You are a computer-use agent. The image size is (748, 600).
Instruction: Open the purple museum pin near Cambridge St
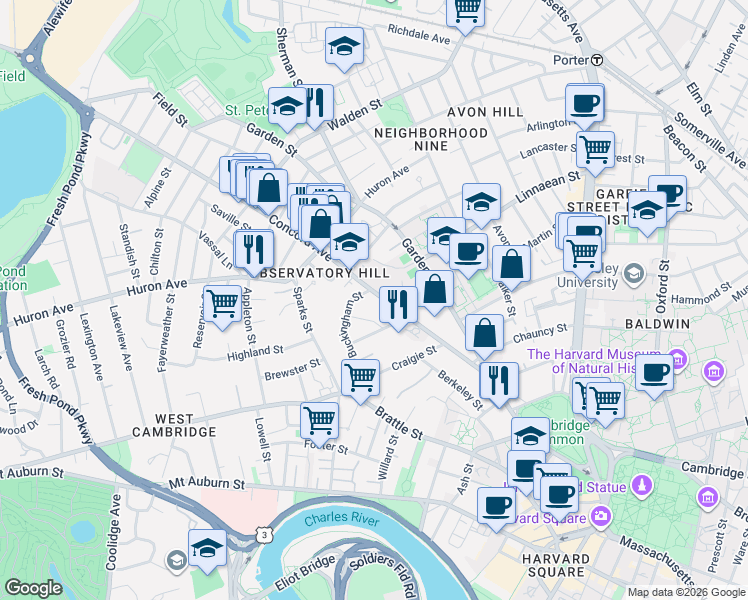(708, 497)
